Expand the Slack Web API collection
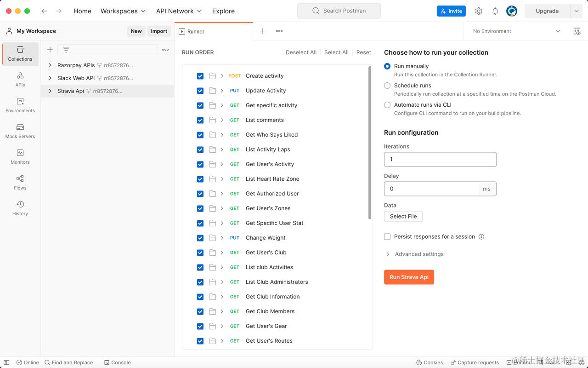The image size is (588, 368). pos(50,78)
